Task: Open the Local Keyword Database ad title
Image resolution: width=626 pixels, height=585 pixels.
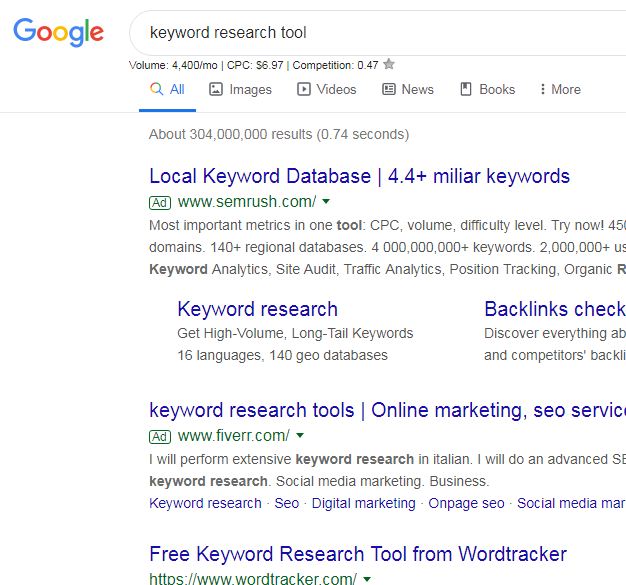Action: [x=359, y=176]
